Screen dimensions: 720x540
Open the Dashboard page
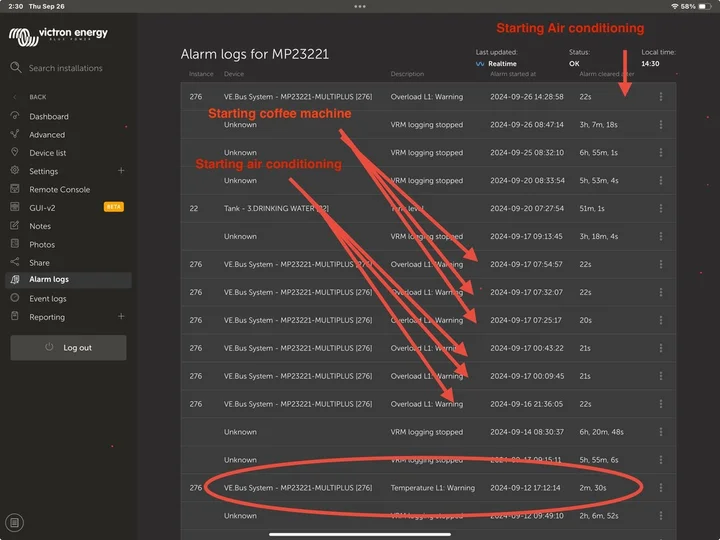pyautogui.click(x=49, y=116)
